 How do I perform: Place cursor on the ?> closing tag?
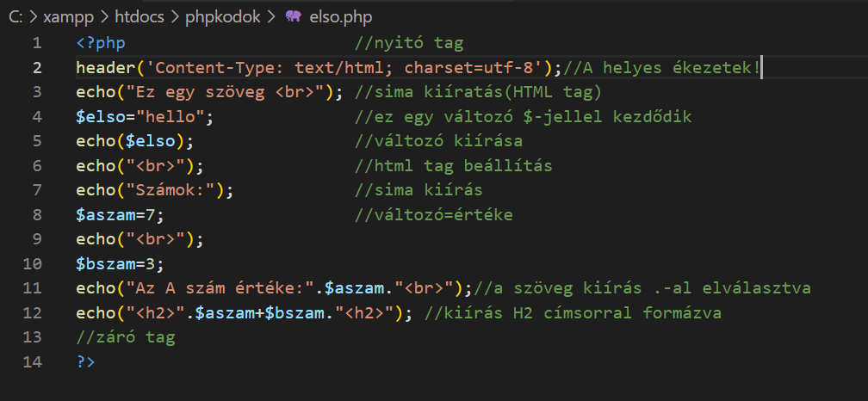85,362
